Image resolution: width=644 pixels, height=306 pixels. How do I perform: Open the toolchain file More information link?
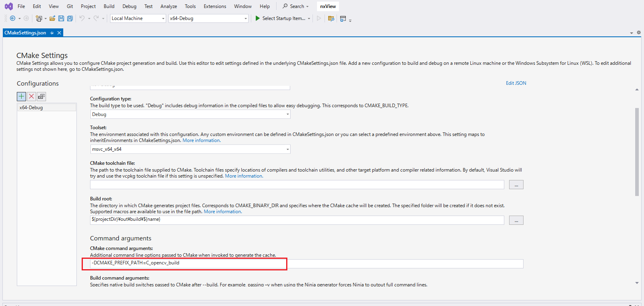244,176
